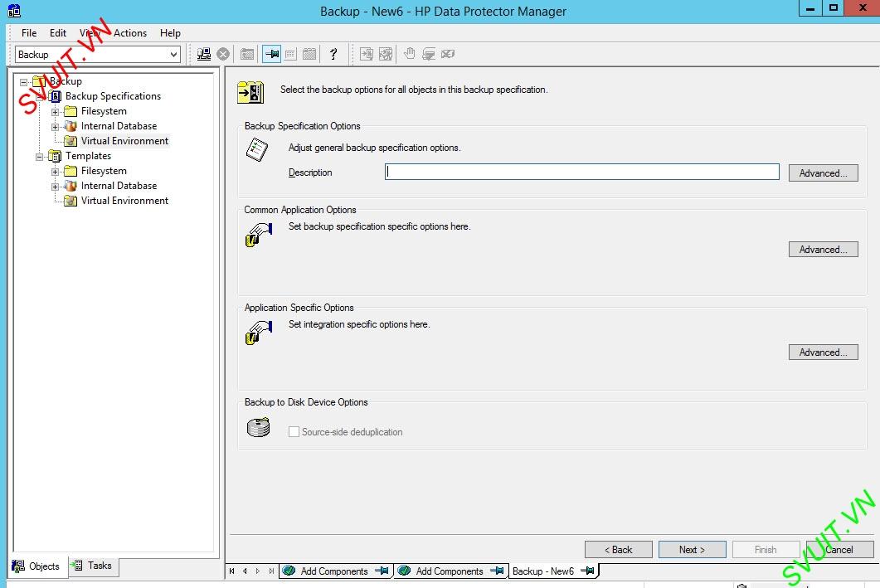Viewport: 880px width, 588px height.
Task: Click the stacked devices toolbar icon
Action: (x=429, y=54)
